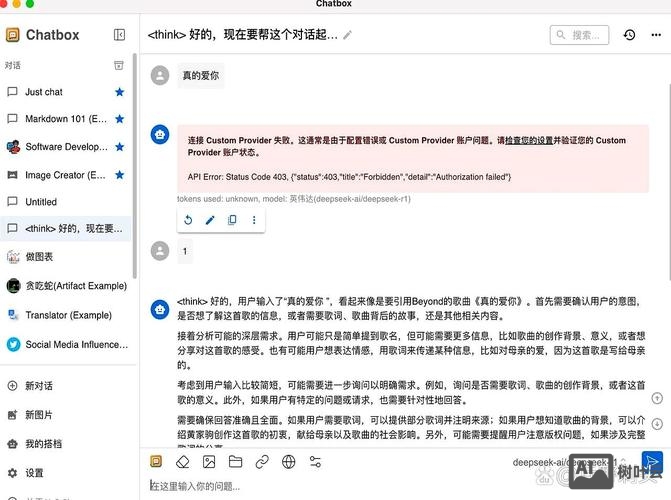Click the archive conversations icon beside 对话
The height and width of the screenshot is (500, 671).
point(119,65)
